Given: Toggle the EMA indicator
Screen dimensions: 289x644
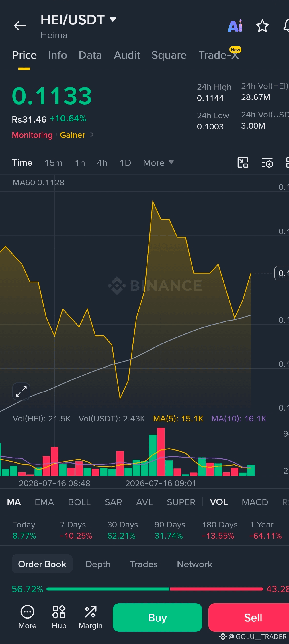Looking at the screenshot, I should [44, 502].
